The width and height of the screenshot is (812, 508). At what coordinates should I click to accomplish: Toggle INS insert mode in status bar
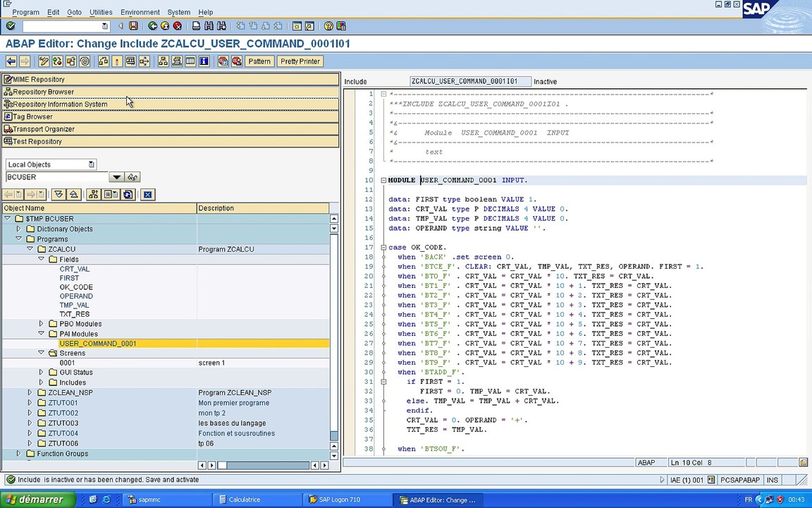point(772,480)
